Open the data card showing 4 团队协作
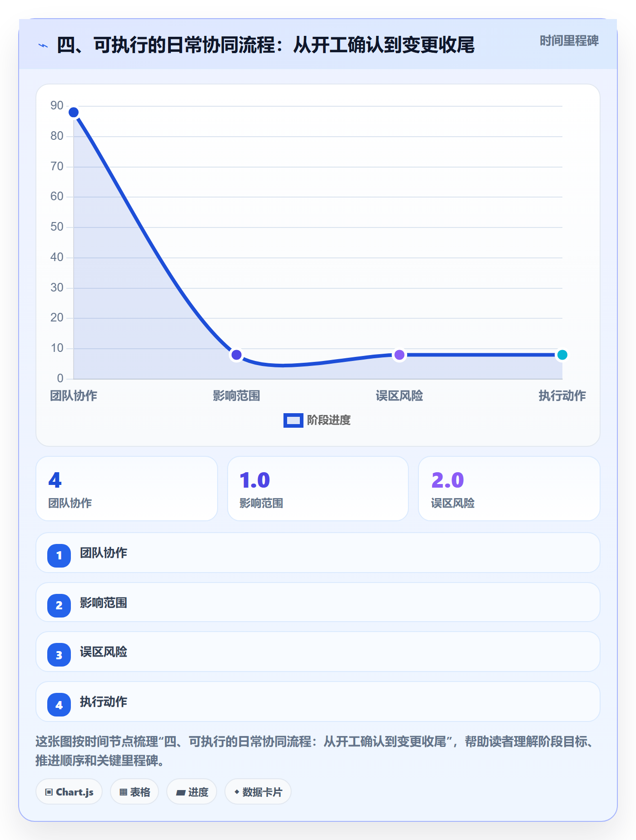The width and height of the screenshot is (636, 840). click(x=127, y=489)
